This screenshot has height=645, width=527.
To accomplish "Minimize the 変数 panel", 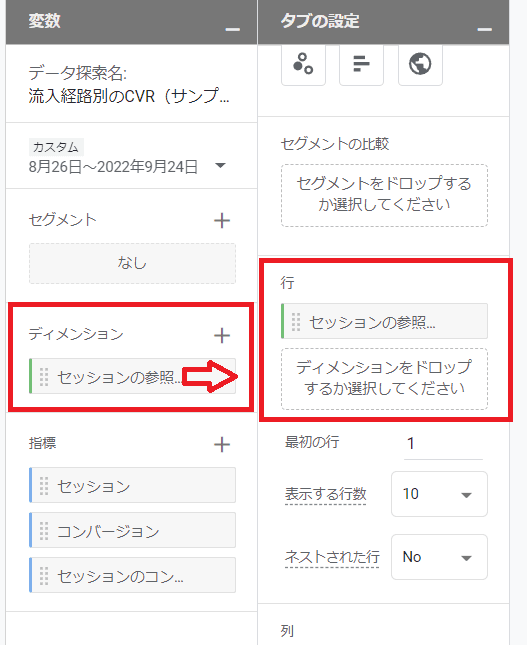I will pyautogui.click(x=232, y=29).
